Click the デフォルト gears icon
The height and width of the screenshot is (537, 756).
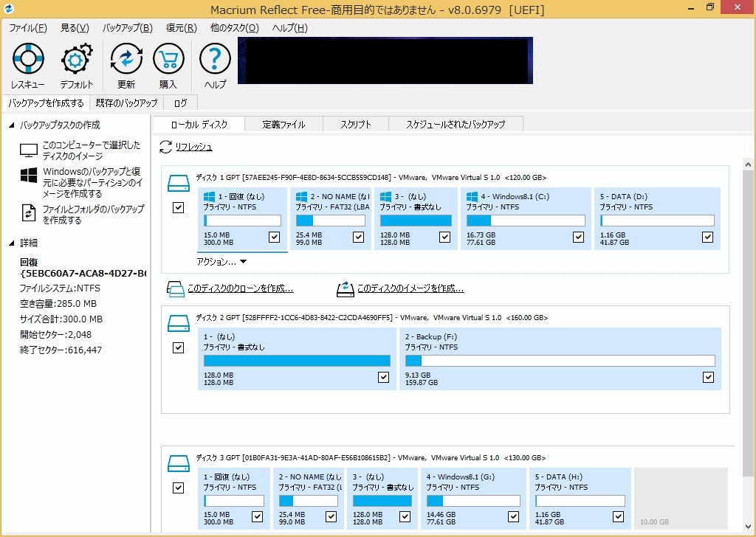77,59
